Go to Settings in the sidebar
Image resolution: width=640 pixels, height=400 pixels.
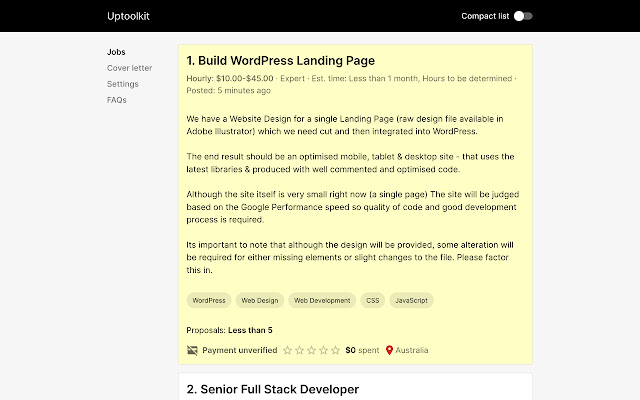pyautogui.click(x=122, y=84)
